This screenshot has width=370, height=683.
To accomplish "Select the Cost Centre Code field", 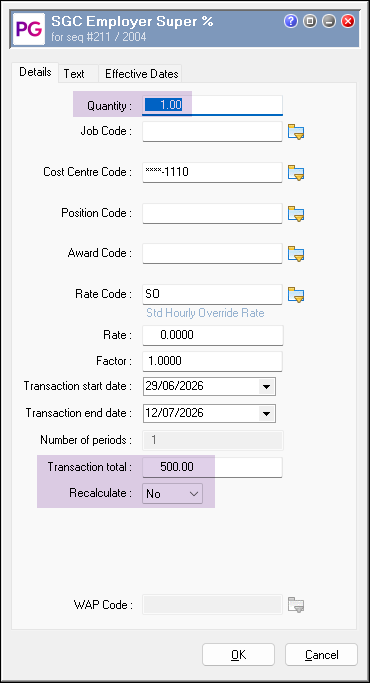I will point(212,172).
